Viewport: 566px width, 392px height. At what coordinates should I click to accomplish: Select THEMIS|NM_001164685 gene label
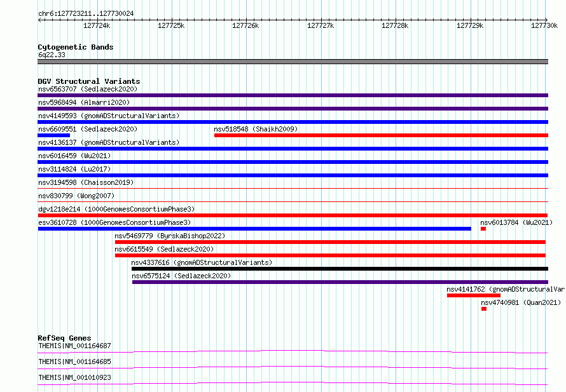point(74,362)
